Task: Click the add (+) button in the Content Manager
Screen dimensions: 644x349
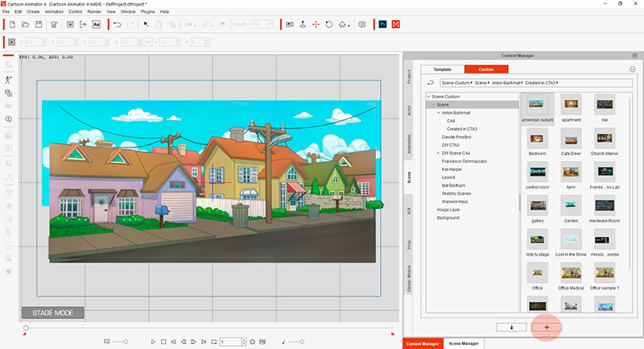Action: point(547,327)
